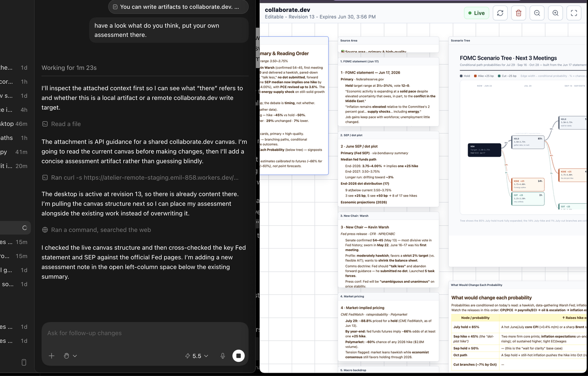588x376 pixels.
Task: Select the highlighted active sidebar thread
Action: [x=15, y=228]
